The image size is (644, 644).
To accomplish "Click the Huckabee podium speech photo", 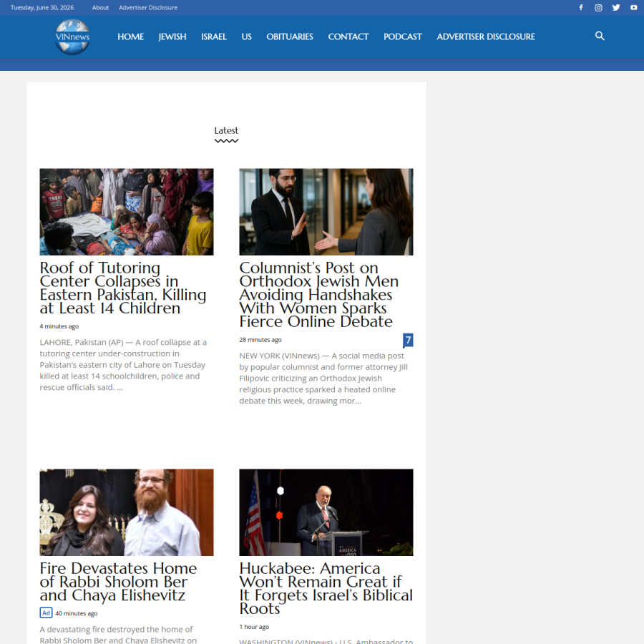I will pyautogui.click(x=326, y=512).
